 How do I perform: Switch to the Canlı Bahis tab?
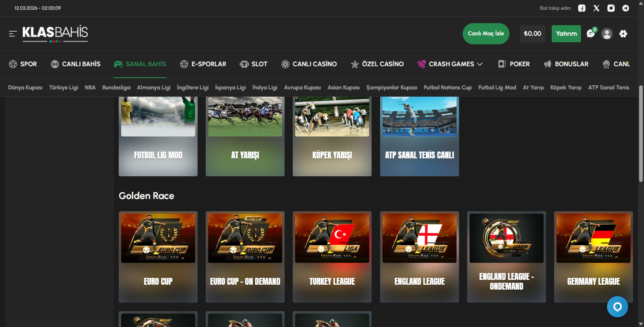coord(76,64)
